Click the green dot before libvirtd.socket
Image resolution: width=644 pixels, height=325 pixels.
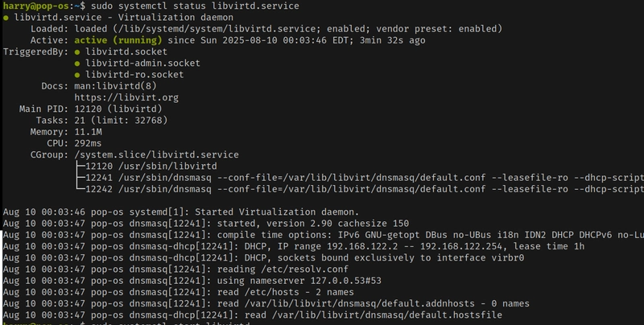(x=77, y=52)
